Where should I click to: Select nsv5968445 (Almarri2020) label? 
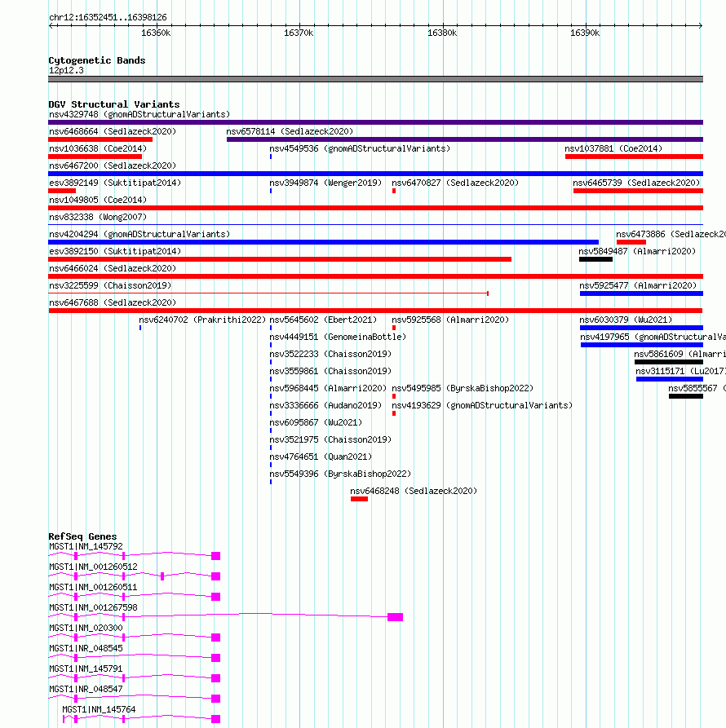pos(328,388)
